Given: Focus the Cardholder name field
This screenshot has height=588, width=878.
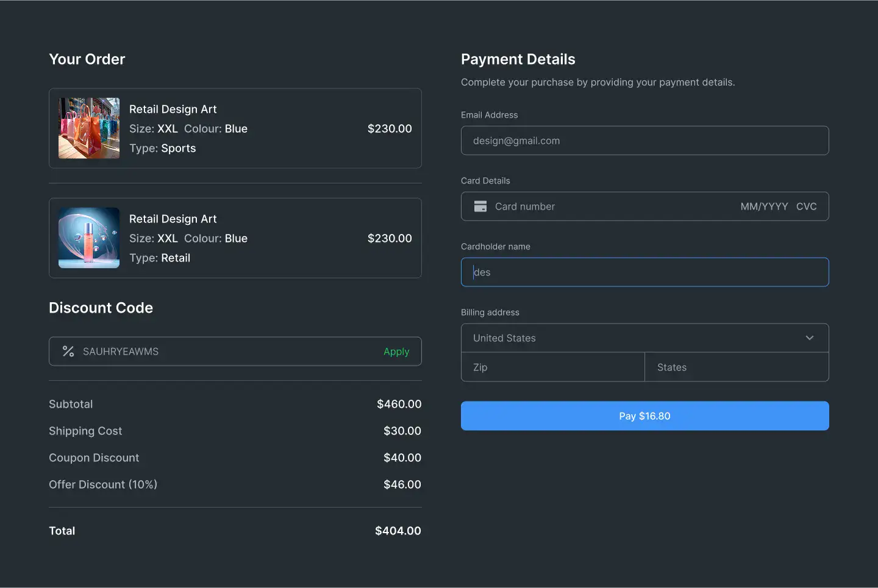Looking at the screenshot, I should [x=644, y=272].
